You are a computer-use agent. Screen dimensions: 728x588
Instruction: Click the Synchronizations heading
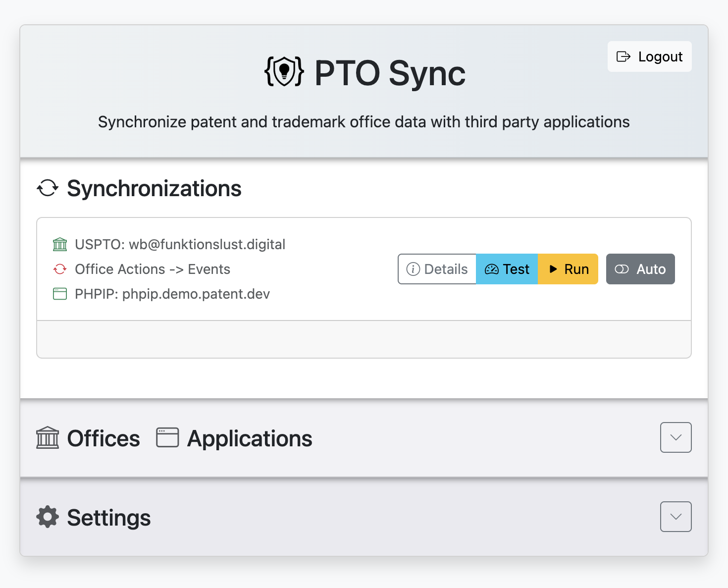coord(154,188)
